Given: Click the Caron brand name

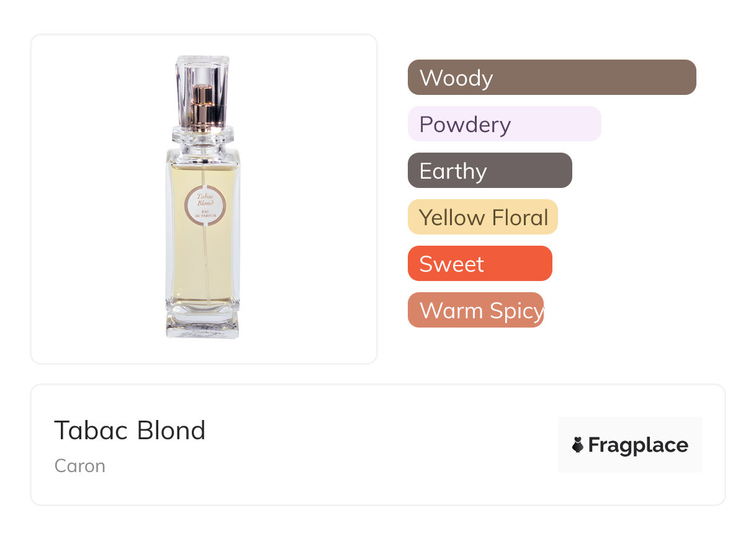Looking at the screenshot, I should pos(80,466).
